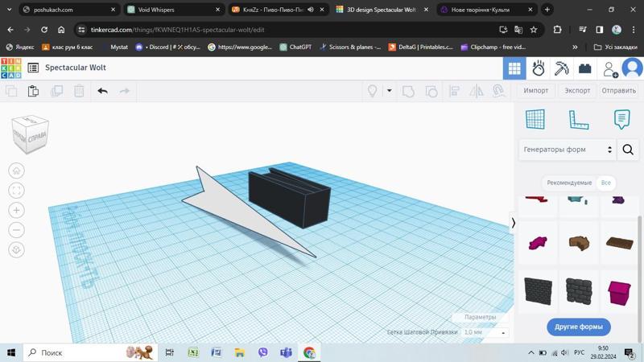
Task: Click the Home view button
Action: point(17,171)
